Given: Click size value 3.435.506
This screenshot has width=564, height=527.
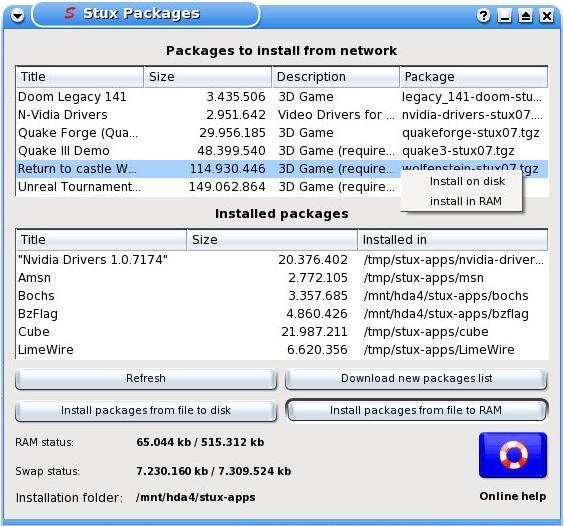Looking at the screenshot, I should click(x=236, y=97).
